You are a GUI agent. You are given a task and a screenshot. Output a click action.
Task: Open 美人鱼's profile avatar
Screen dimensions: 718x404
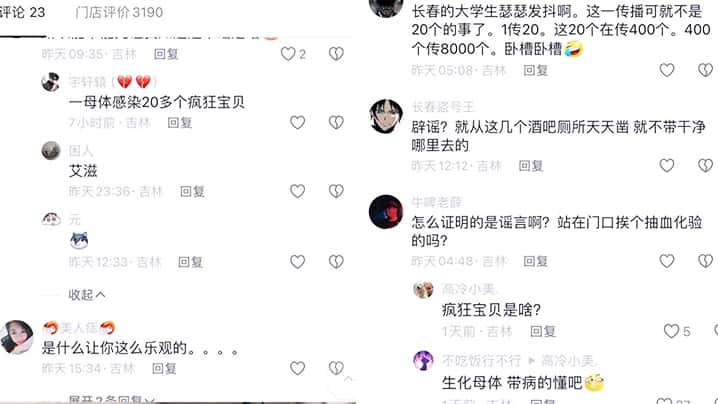click(x=16, y=337)
